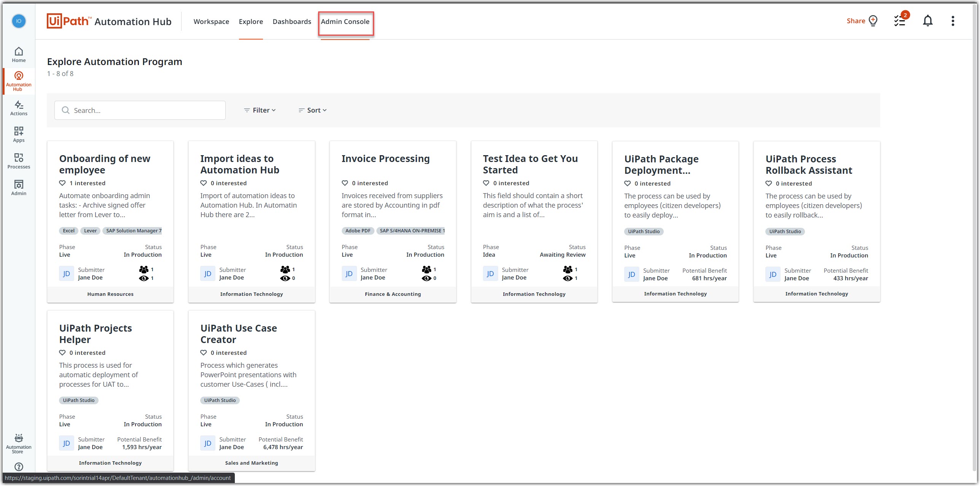This screenshot has height=486, width=980.
Task: Open the Test Idea to Get You Started card
Action: click(530, 164)
